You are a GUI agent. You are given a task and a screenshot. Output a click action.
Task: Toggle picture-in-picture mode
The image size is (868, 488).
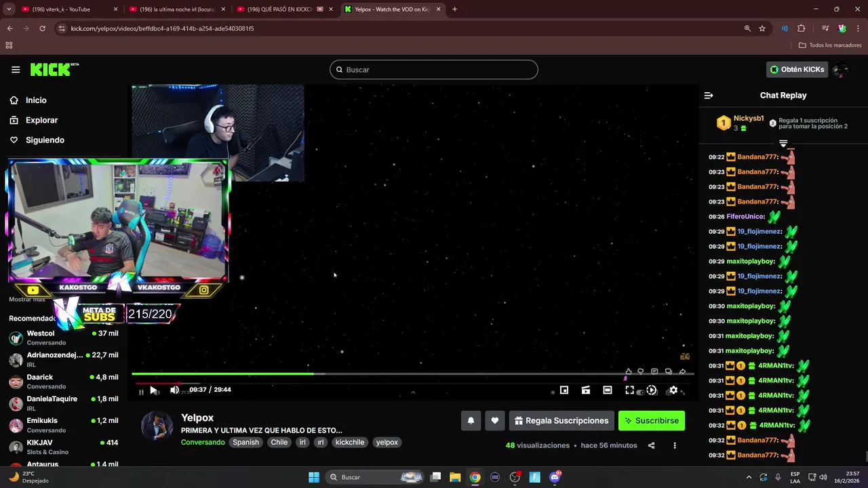[564, 390]
